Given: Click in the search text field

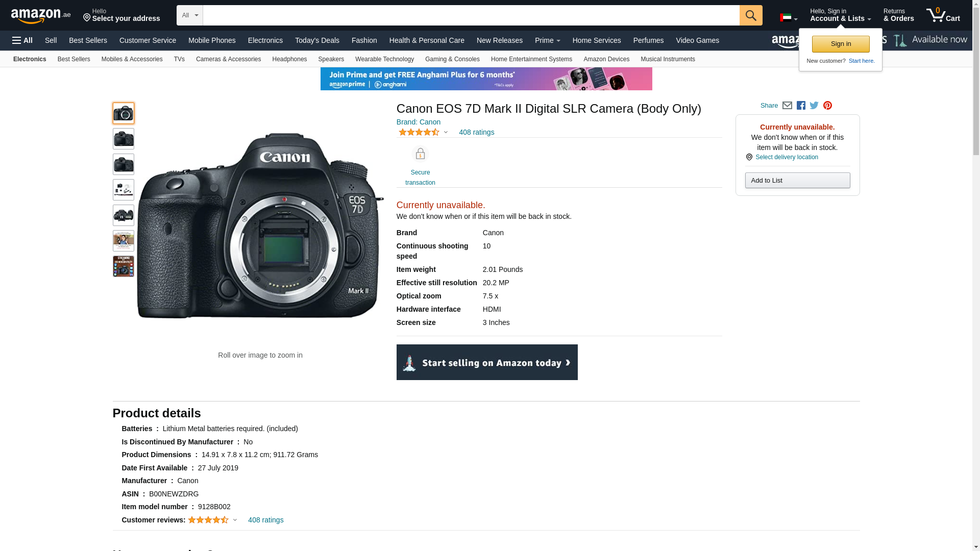Looking at the screenshot, I should pos(471,15).
